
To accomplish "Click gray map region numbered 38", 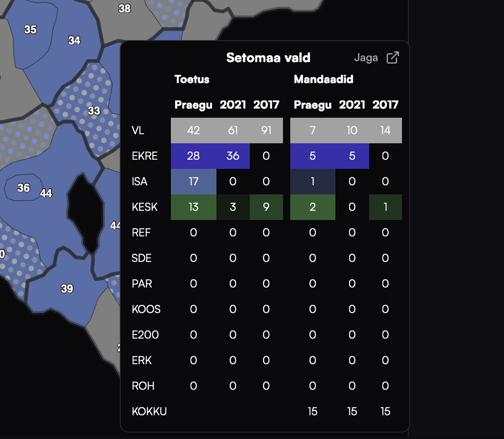I will (x=125, y=9).
